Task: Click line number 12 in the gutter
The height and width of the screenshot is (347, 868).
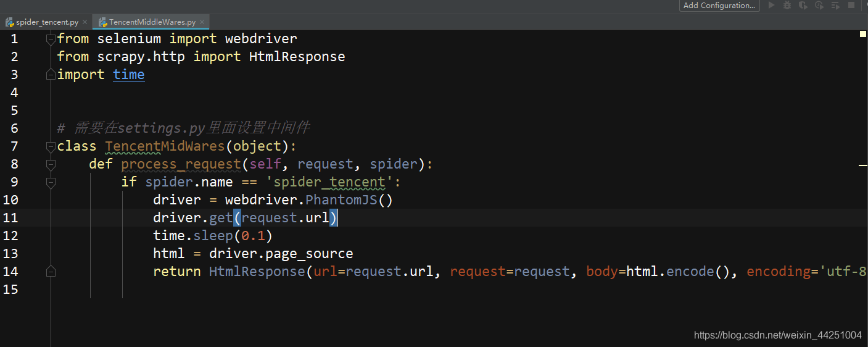Action: (10, 236)
